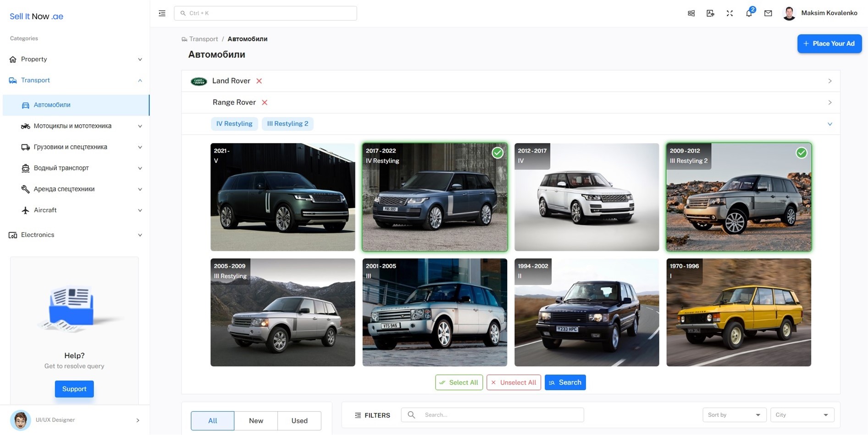The width and height of the screenshot is (868, 435).
Task: Remove the Land Rover brand filter
Action: [259, 81]
